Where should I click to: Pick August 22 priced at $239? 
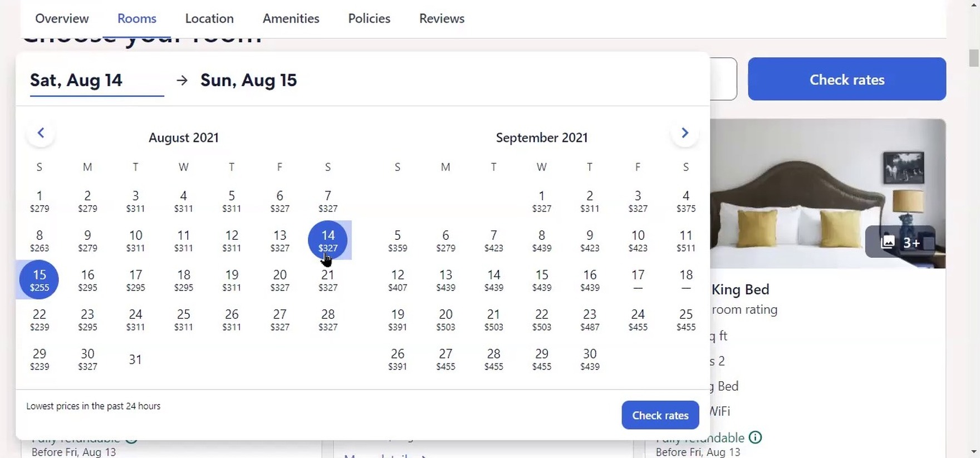(x=39, y=319)
